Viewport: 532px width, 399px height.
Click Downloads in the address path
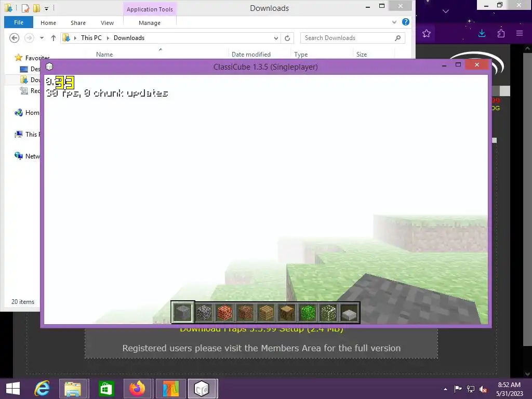coord(129,37)
